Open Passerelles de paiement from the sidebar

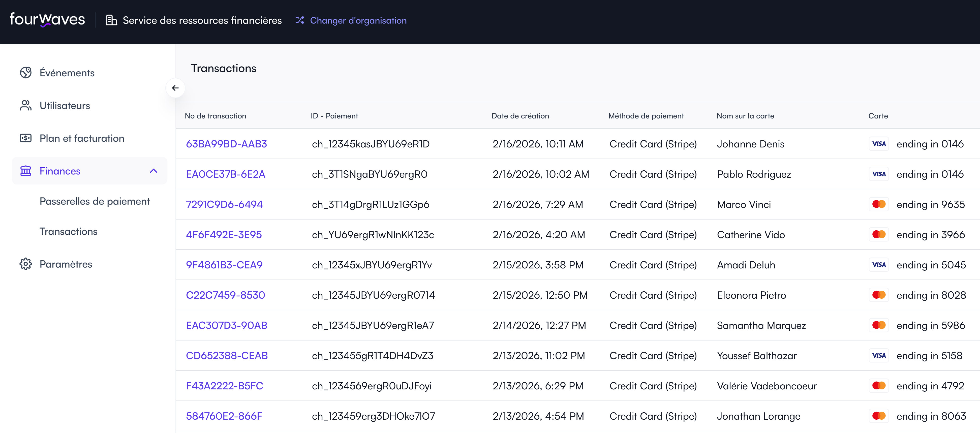pos(95,201)
